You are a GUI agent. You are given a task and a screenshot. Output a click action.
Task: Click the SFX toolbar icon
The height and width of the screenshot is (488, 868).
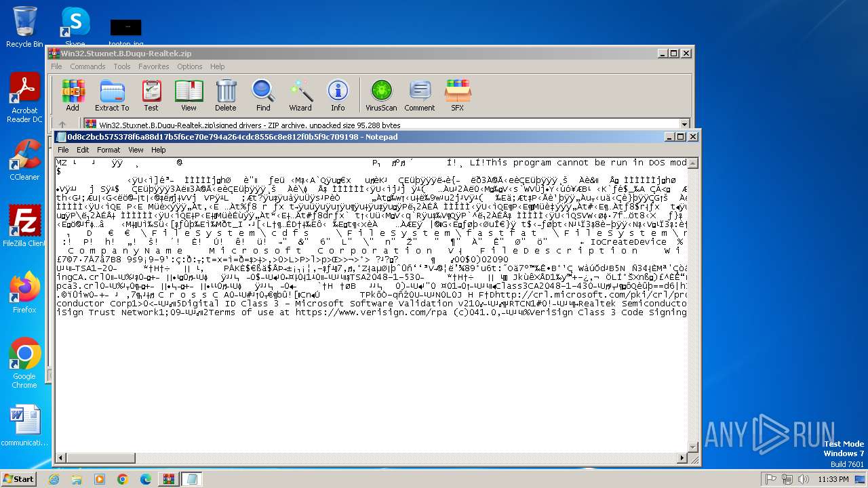458,96
